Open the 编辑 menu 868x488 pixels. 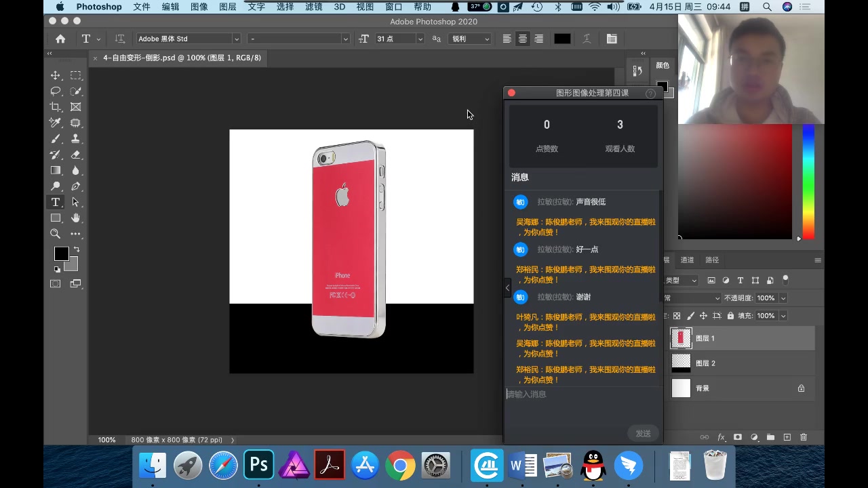click(170, 7)
